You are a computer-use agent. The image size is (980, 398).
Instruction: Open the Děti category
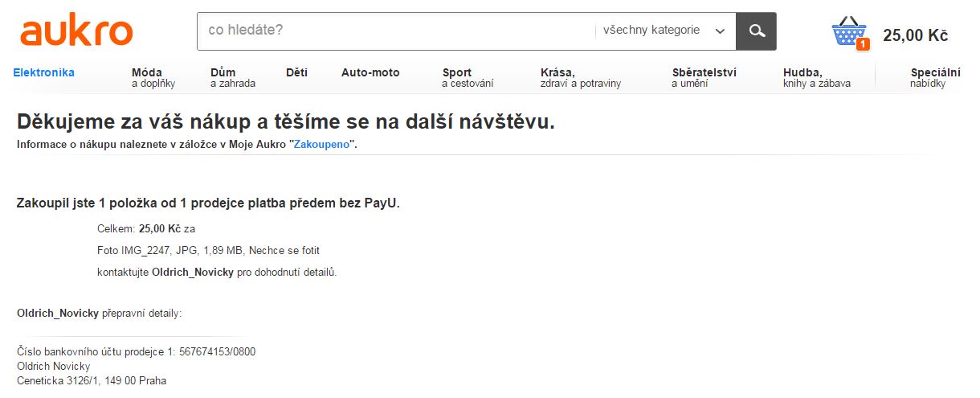[296, 72]
